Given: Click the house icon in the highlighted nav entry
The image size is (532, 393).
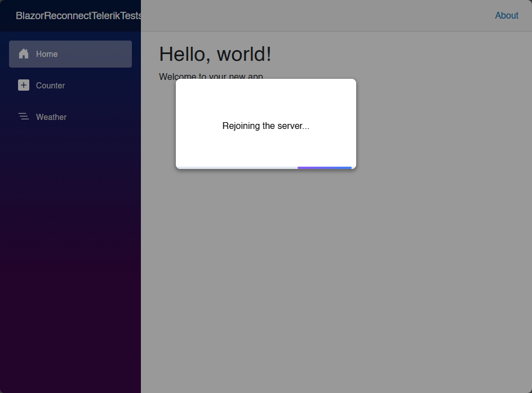Looking at the screenshot, I should pos(23,53).
